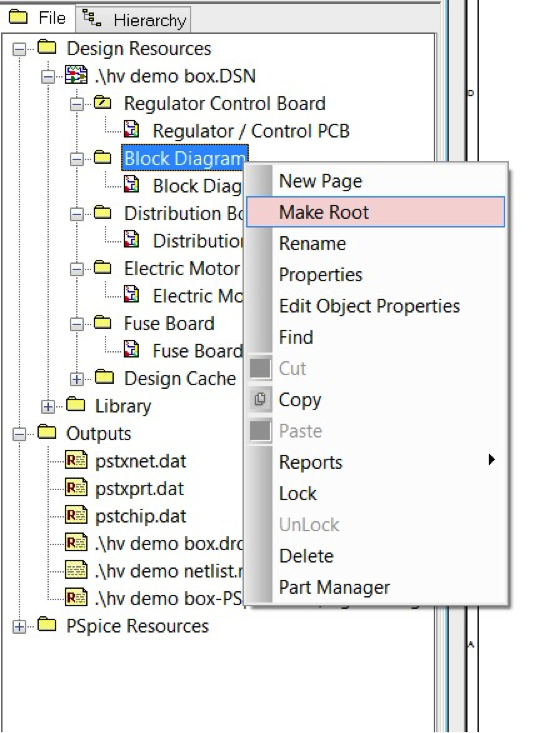Select the Fuse Board schematic page icon
Screen dimensions: 550x733
point(131,349)
